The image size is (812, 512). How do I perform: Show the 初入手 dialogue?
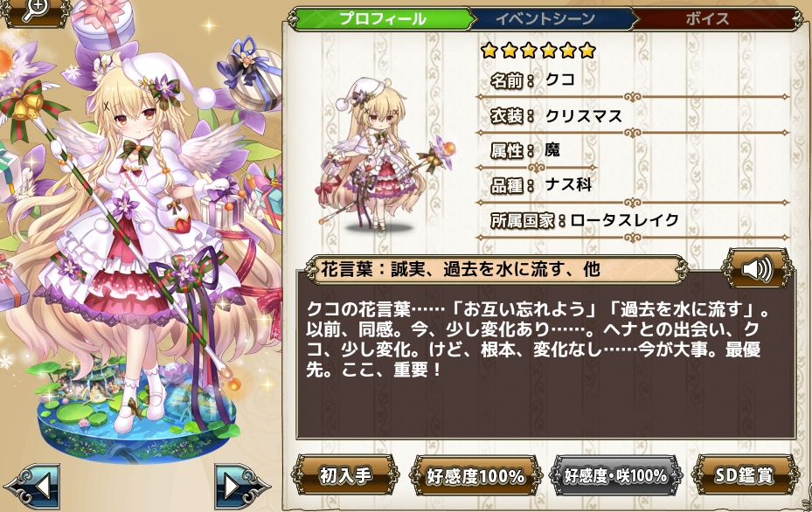(x=345, y=474)
